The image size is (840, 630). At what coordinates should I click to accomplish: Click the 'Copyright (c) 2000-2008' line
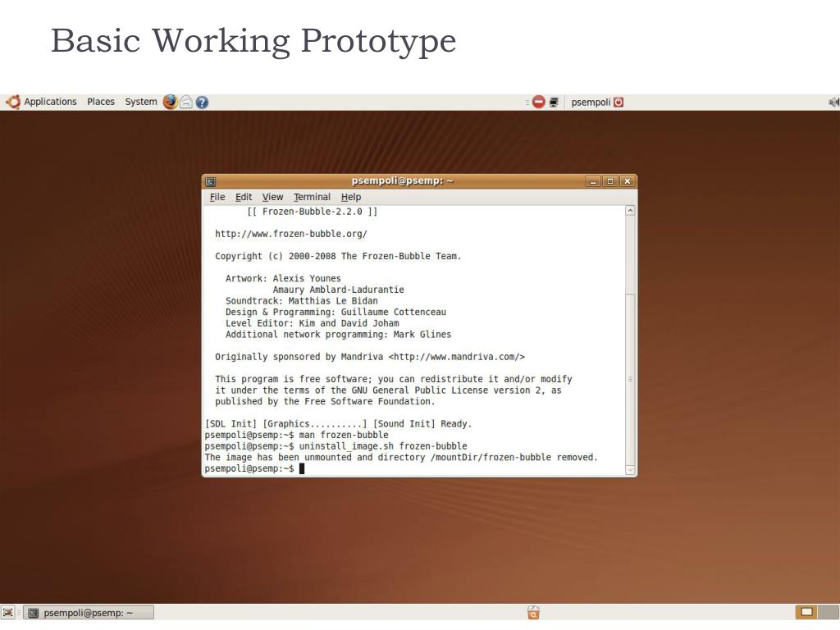pos(338,256)
